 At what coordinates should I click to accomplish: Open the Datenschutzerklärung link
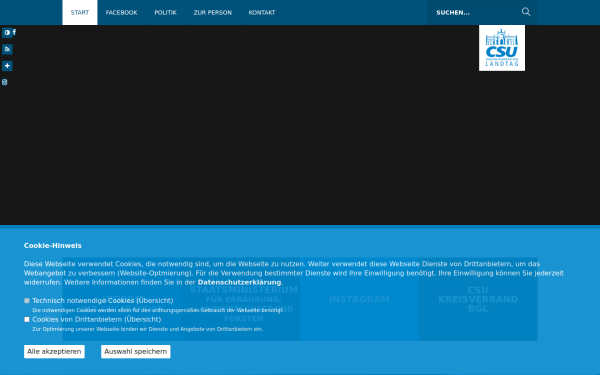[x=239, y=282]
